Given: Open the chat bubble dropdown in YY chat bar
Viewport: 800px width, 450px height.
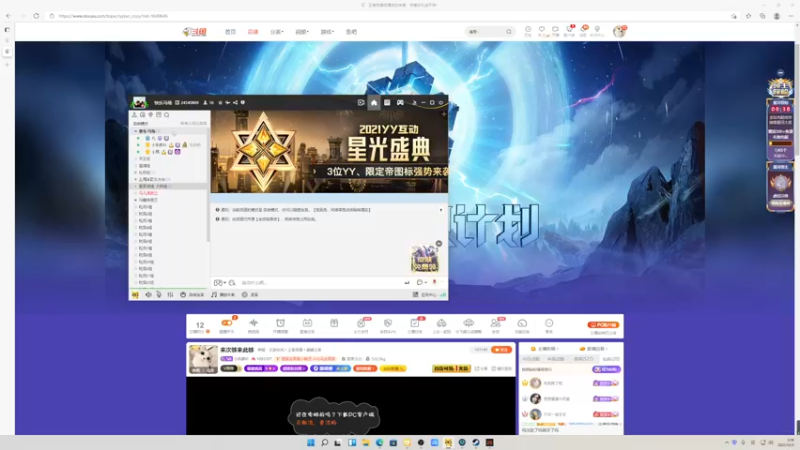Looking at the screenshot, I should tap(421, 282).
